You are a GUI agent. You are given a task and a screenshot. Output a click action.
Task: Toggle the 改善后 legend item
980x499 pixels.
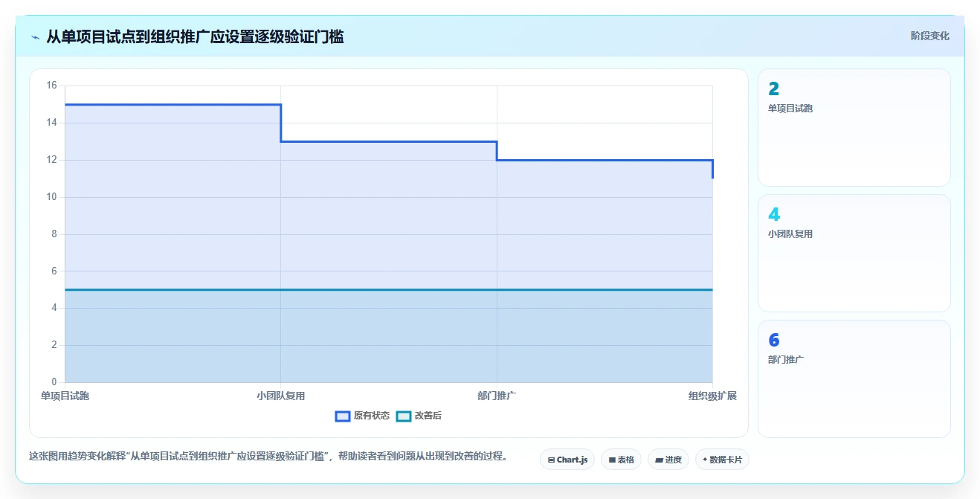(419, 416)
